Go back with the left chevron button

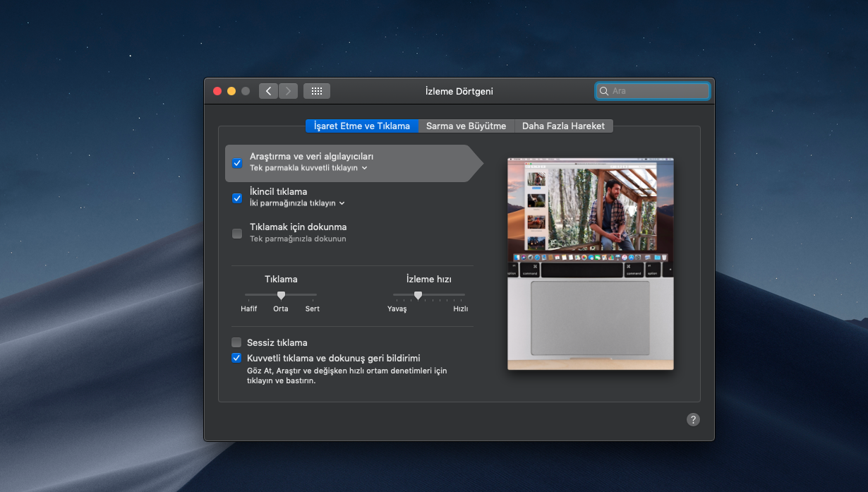coord(268,91)
